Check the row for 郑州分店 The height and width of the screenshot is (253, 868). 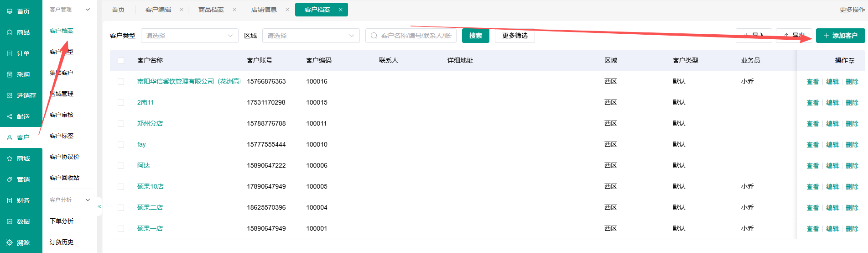pos(121,124)
